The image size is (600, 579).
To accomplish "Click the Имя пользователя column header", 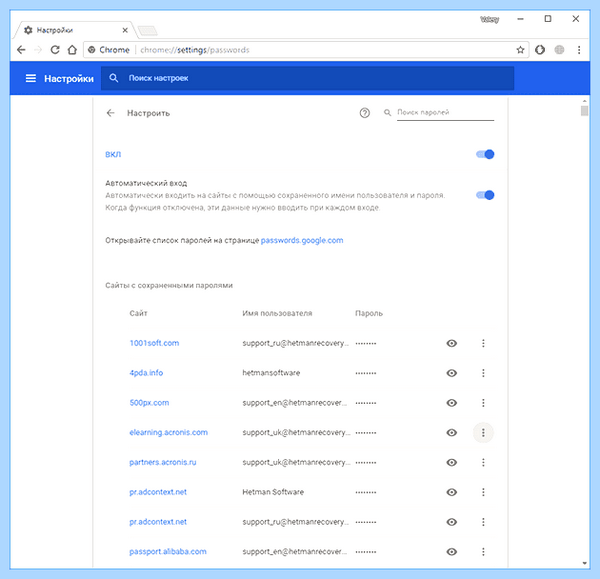I will [x=277, y=313].
